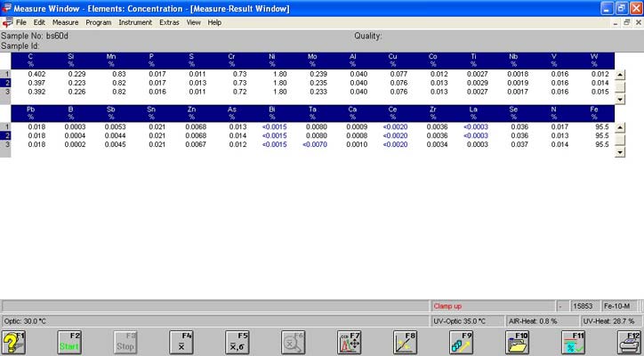
Task: Click the Mo column header
Action: [x=312, y=60]
